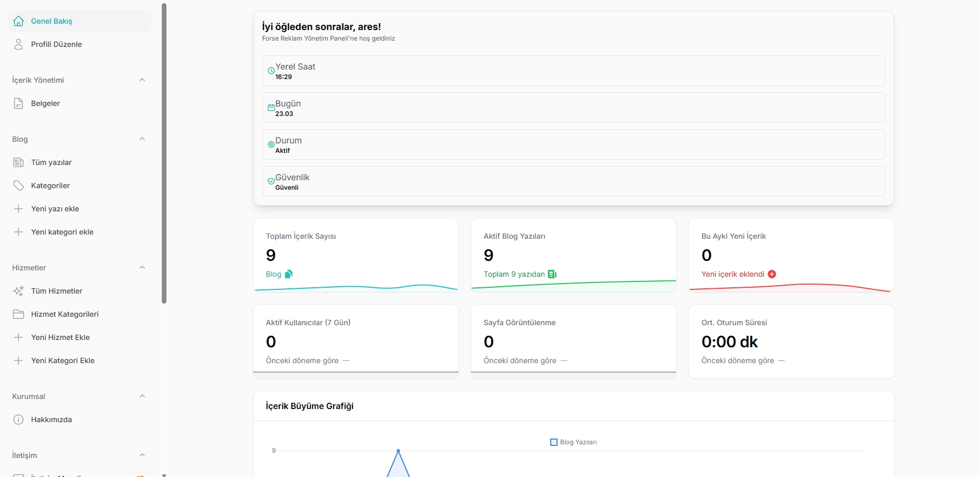Click the home icon beside Genel Bakış
Screen dimensions: 980x477
coord(18,21)
